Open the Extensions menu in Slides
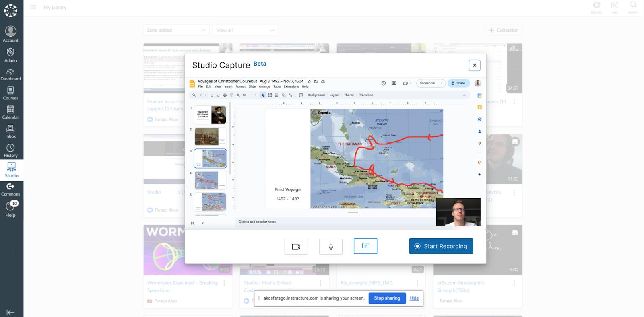Image resolution: width=644 pixels, height=317 pixels. (291, 86)
